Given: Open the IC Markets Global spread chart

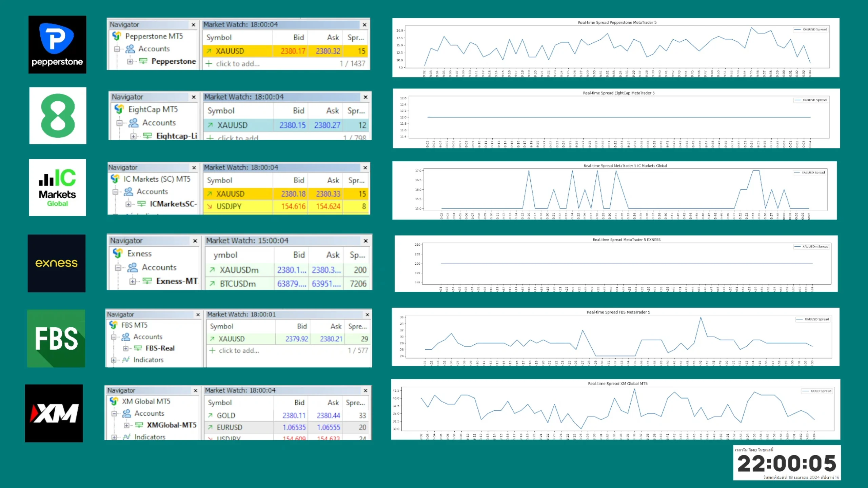Looking at the screenshot, I should click(614, 191).
